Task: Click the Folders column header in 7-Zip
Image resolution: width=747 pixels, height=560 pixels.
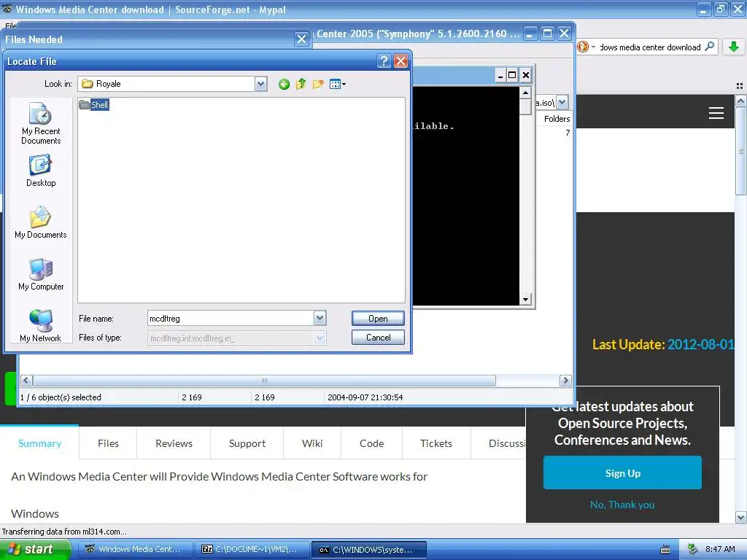Action: [x=557, y=119]
